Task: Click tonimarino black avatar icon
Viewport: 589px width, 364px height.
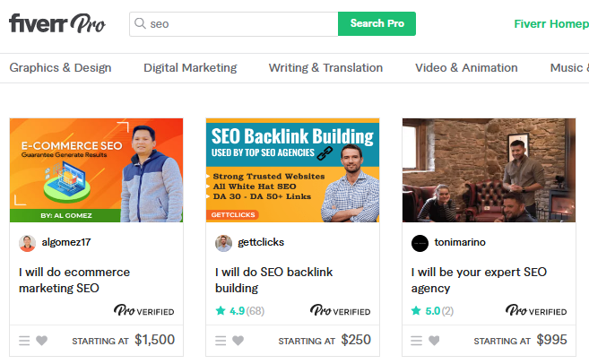Action: pyautogui.click(x=420, y=243)
